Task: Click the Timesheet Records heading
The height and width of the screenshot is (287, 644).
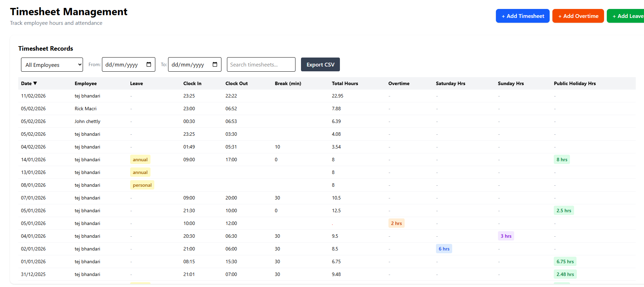Action: [46, 49]
